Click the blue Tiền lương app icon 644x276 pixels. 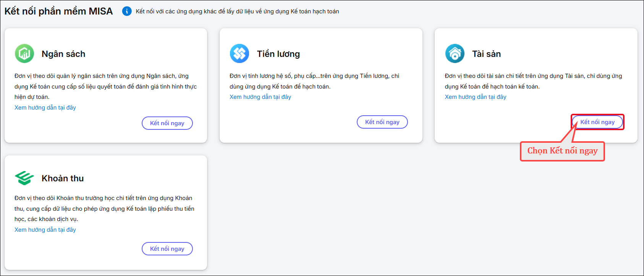[x=239, y=53]
